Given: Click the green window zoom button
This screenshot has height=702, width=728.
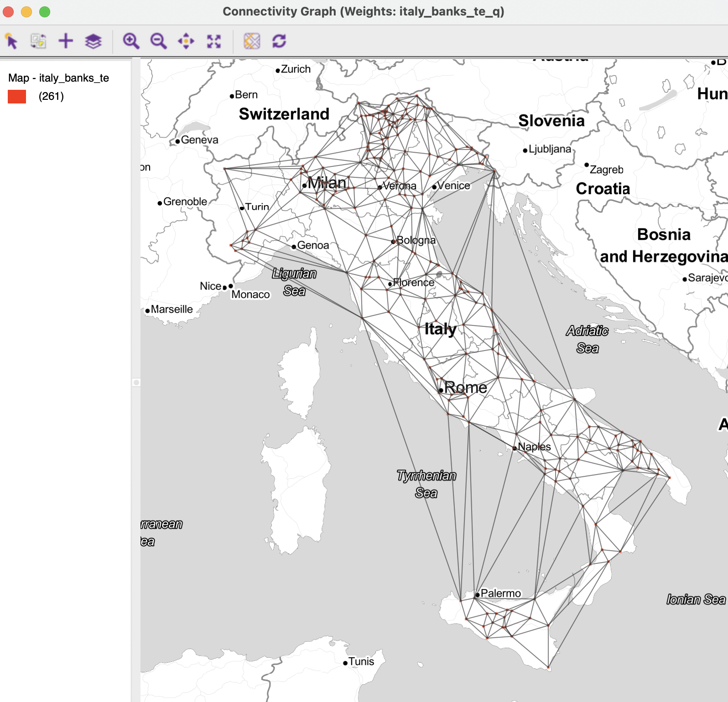Looking at the screenshot, I should [45, 12].
